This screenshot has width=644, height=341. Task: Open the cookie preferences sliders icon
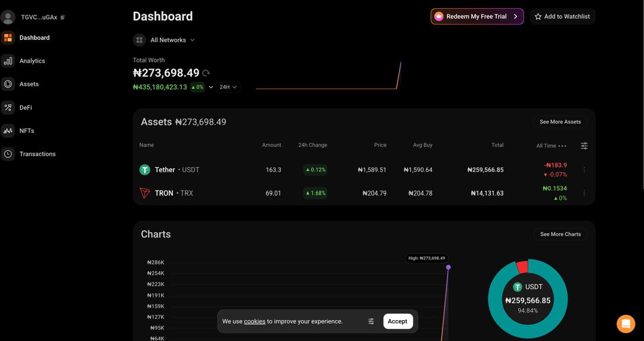point(371,321)
